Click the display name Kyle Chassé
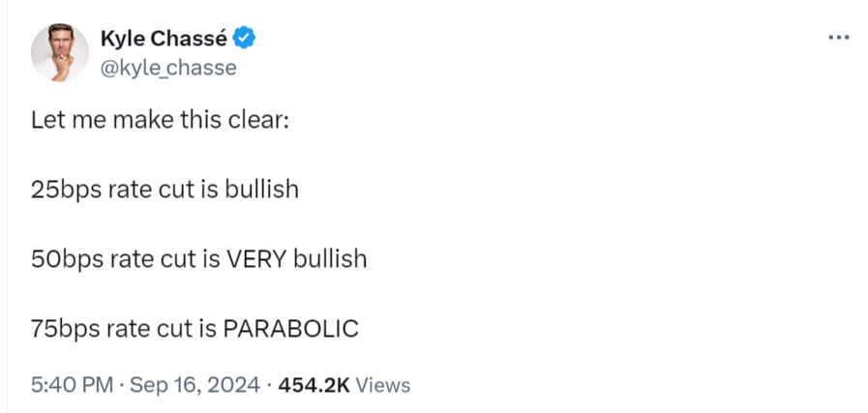Screen dimensions: 868x413 pyautogui.click(x=164, y=38)
